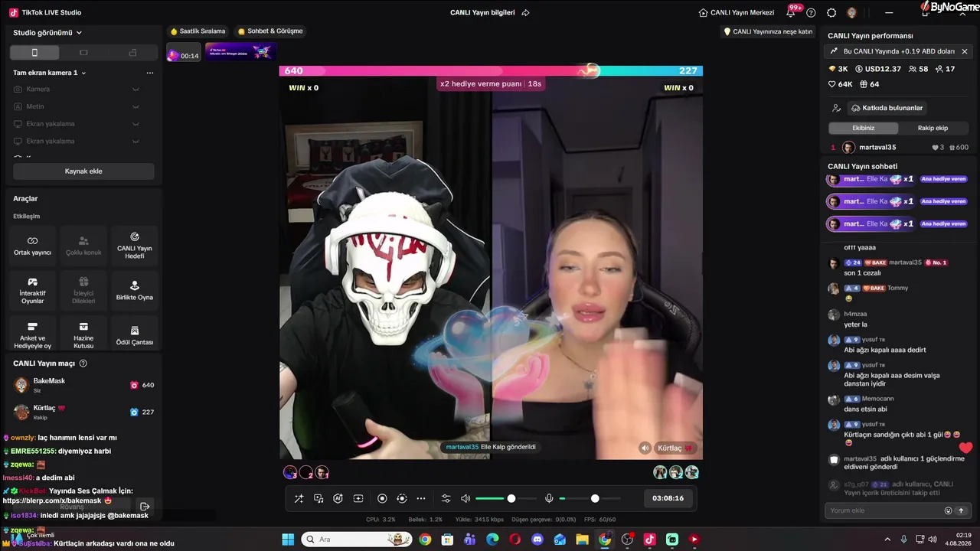Mute the speaker output
Viewport: 980px width, 551px height.
[x=465, y=498]
